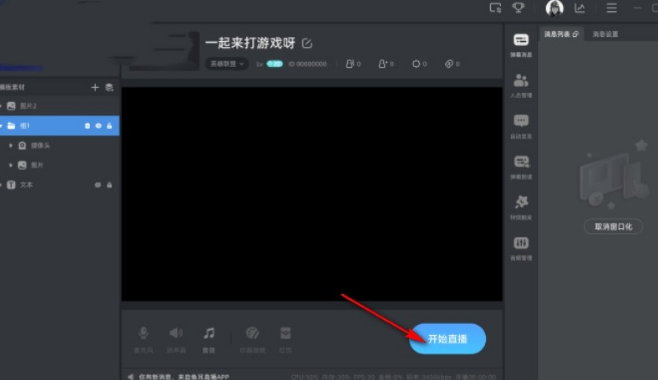658x380 pixels.
Task: Open the speaker volume control
Action: click(176, 339)
